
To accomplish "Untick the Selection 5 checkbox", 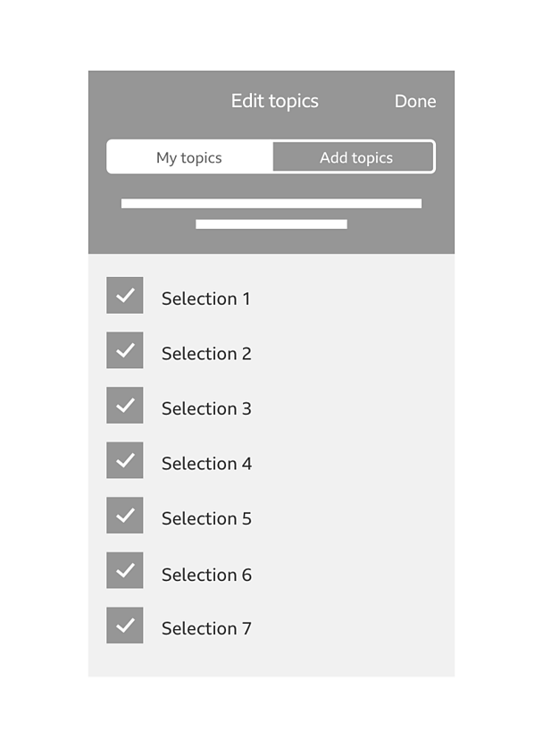I will [125, 515].
